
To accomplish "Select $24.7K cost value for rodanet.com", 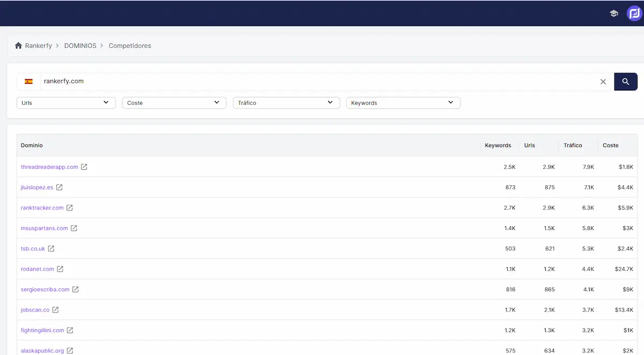I will pyautogui.click(x=624, y=269).
